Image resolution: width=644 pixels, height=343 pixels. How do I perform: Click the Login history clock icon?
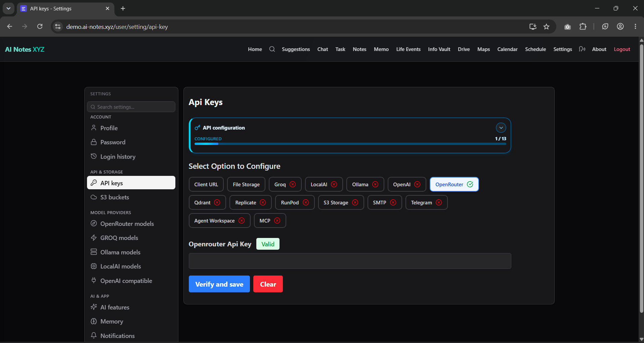(x=94, y=156)
